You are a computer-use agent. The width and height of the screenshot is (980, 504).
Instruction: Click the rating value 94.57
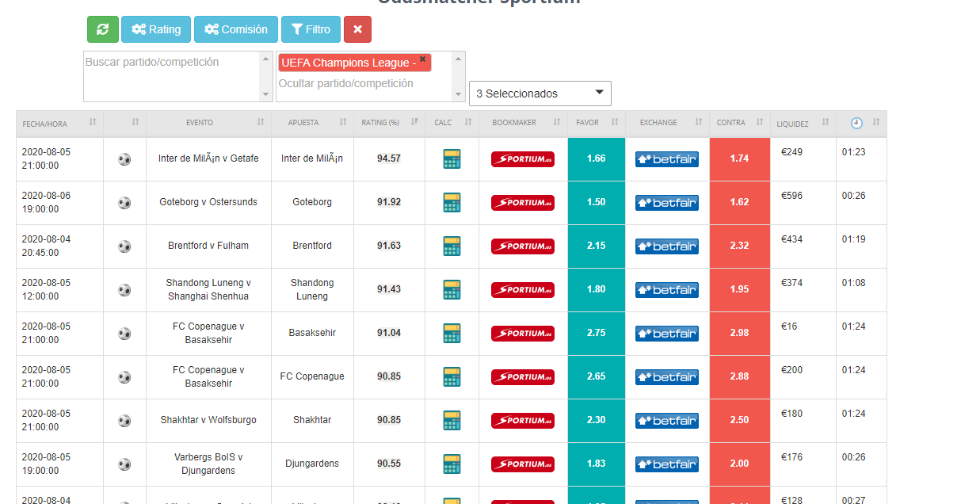click(389, 158)
